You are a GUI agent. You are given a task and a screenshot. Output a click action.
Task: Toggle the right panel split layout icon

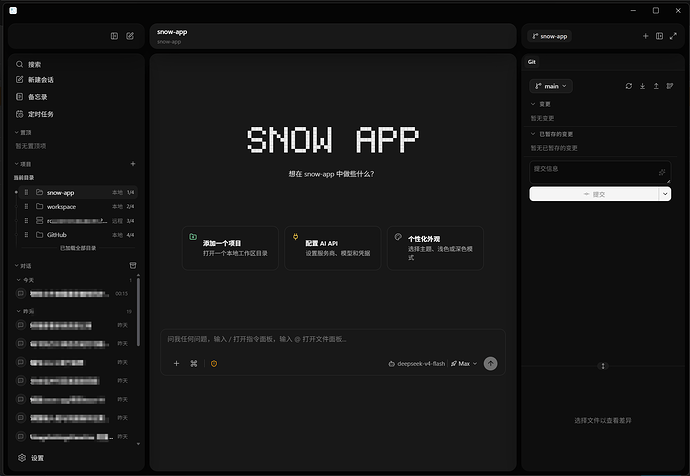point(659,36)
